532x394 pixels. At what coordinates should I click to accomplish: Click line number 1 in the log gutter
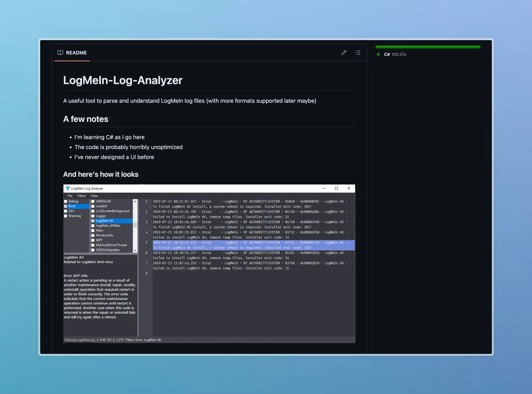coord(146,201)
